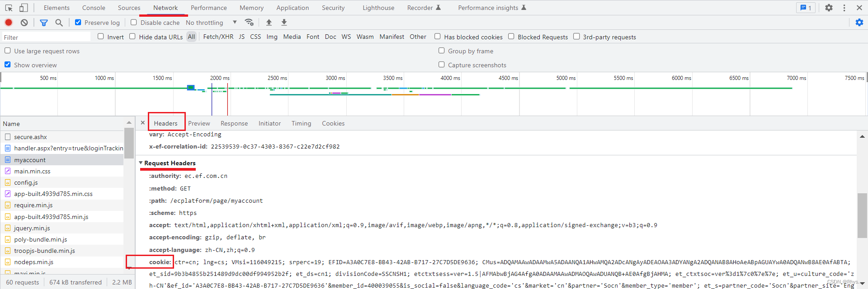Toggle the filter funnel icon
The image size is (868, 289).
(x=44, y=23)
